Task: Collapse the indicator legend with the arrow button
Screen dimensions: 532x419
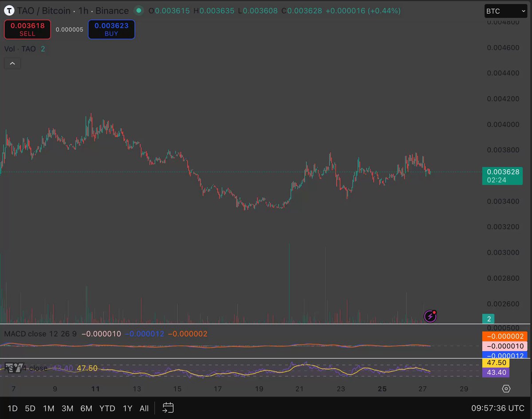Action: (x=12, y=64)
